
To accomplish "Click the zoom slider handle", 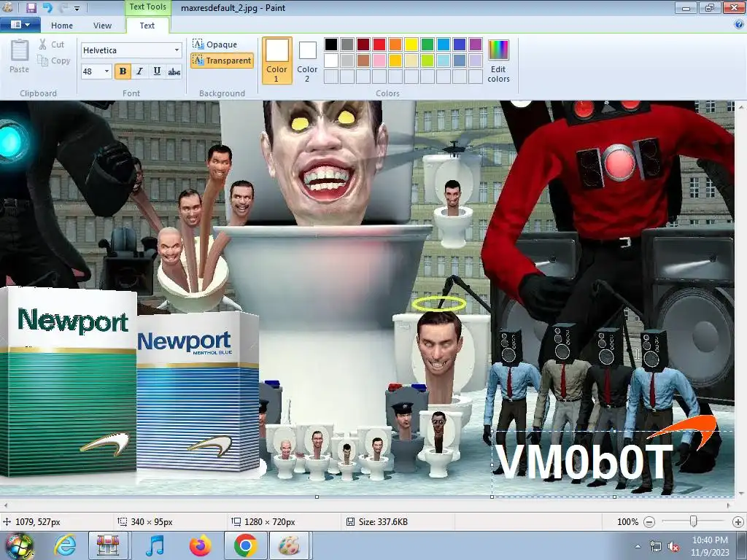I will [694, 522].
